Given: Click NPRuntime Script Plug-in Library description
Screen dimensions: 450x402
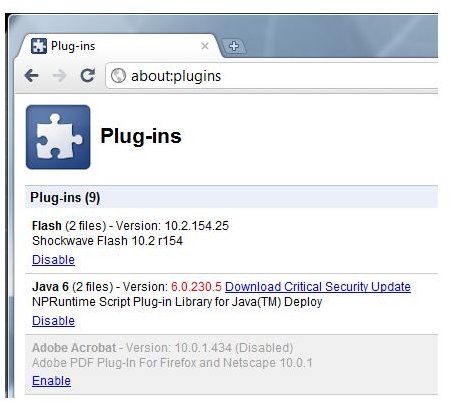Looking at the screenshot, I should tap(177, 302).
